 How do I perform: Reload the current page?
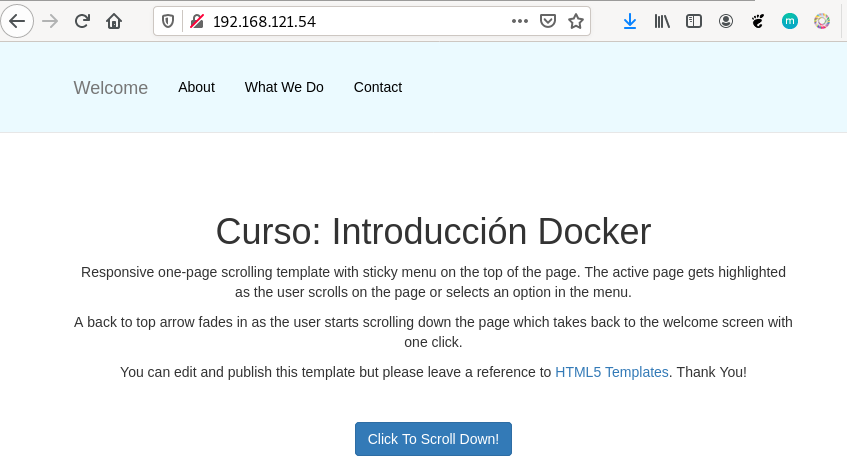tap(82, 21)
